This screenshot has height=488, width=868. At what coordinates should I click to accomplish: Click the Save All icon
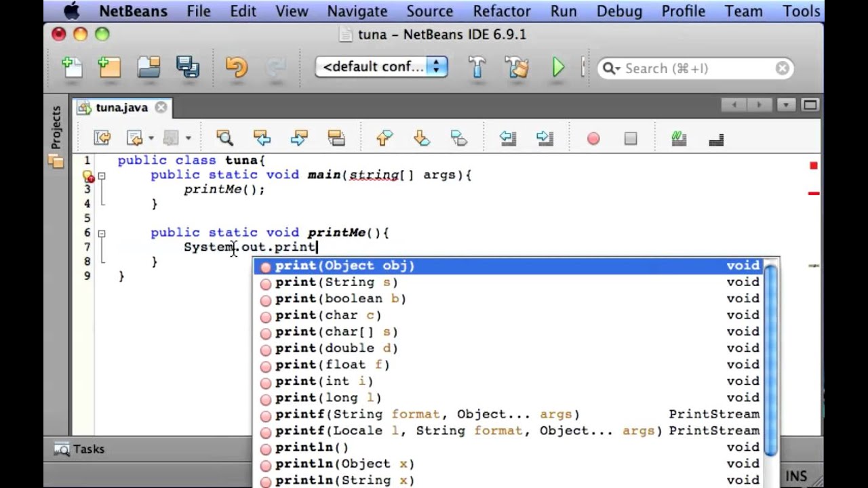coord(187,67)
